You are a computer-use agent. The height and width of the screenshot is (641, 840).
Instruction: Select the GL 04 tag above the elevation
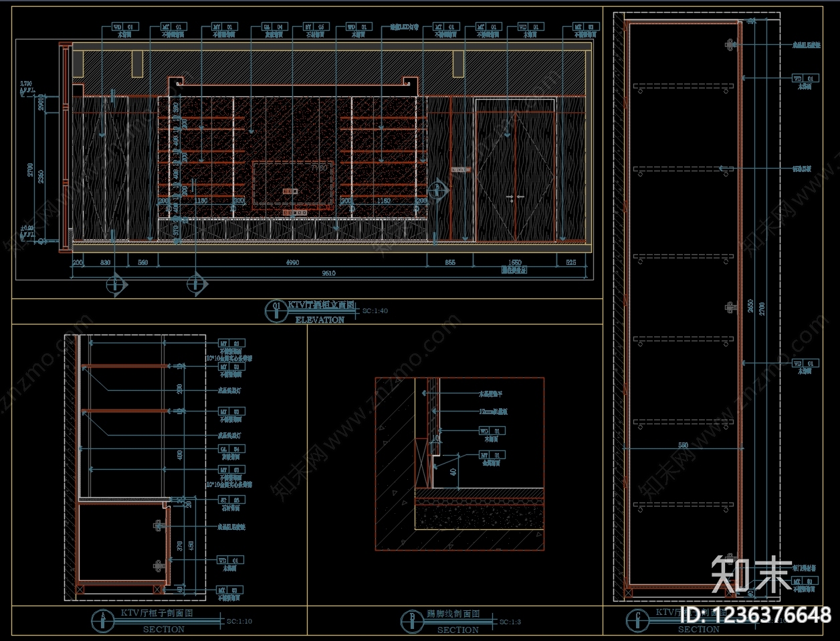pyautogui.click(x=274, y=27)
